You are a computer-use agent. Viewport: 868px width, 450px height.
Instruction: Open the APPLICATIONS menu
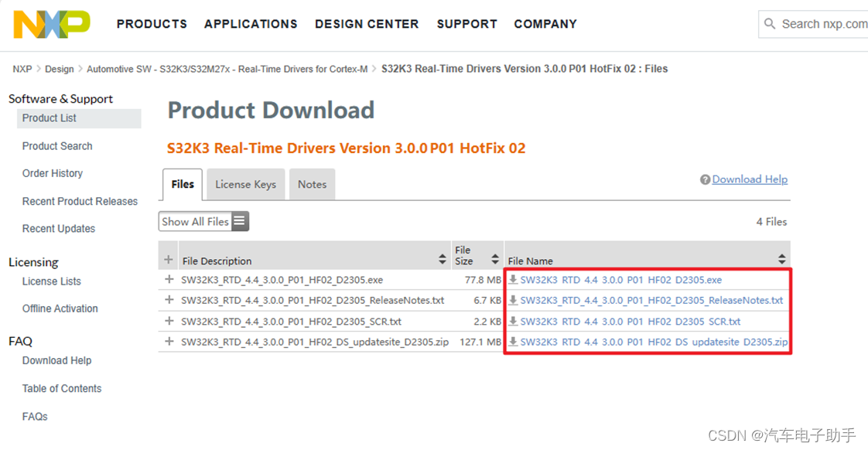click(251, 24)
